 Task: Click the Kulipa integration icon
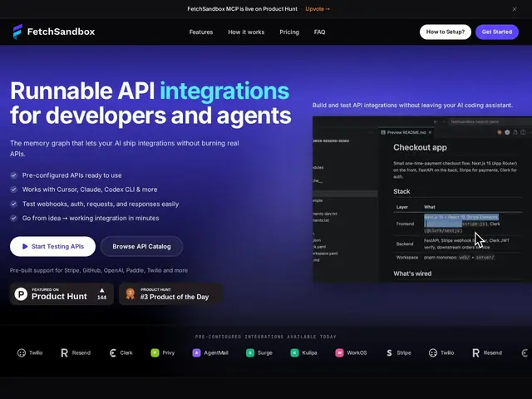[294, 352]
